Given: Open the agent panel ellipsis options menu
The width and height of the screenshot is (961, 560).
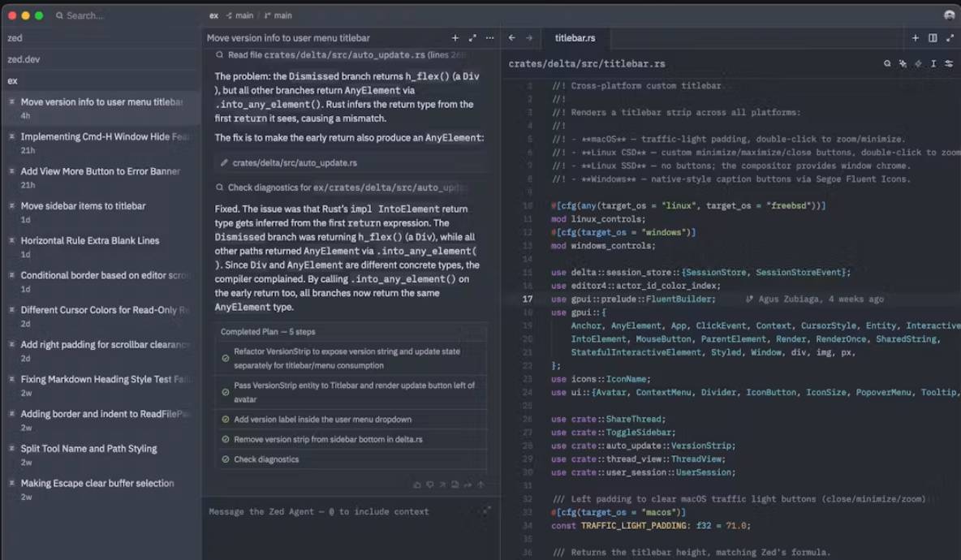Looking at the screenshot, I should click(x=489, y=38).
